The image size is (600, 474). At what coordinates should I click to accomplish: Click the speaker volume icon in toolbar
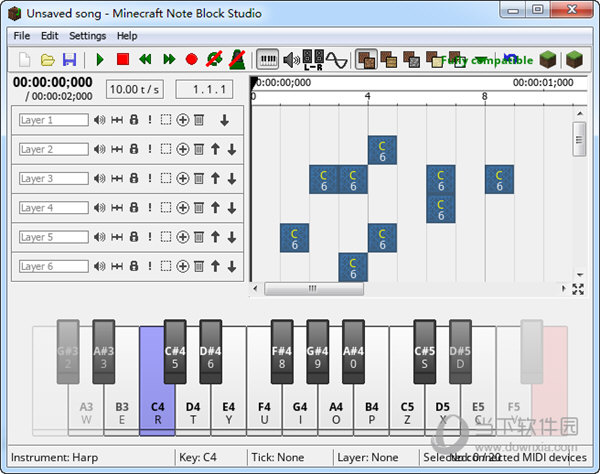click(x=292, y=60)
